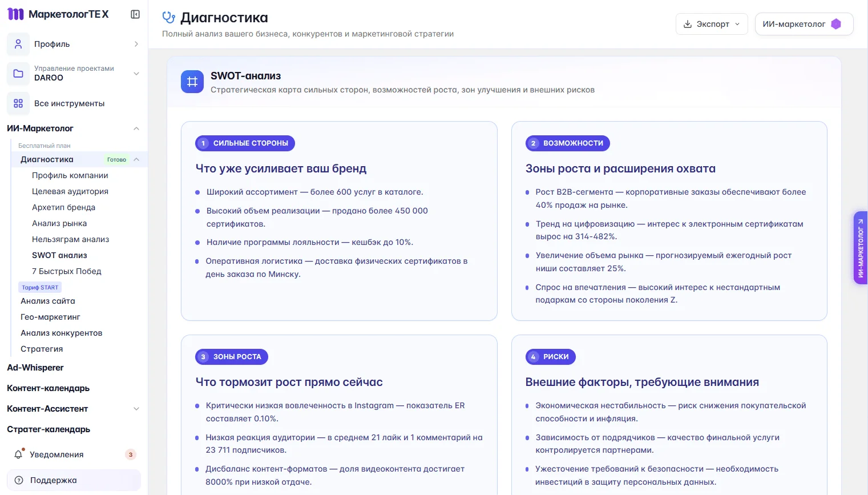Screen dimensions: 868x495
Task: Click the Все инструменты grid icon
Action: [18, 103]
